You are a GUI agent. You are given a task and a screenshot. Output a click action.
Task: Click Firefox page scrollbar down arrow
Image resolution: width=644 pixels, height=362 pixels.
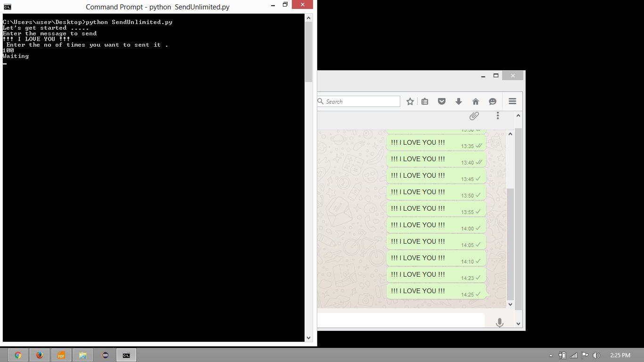519,323
